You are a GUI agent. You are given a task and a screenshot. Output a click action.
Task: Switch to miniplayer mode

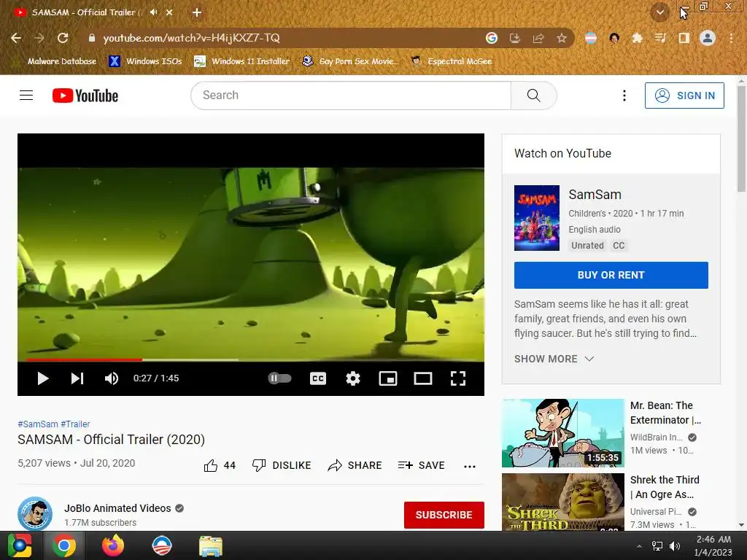tap(388, 378)
